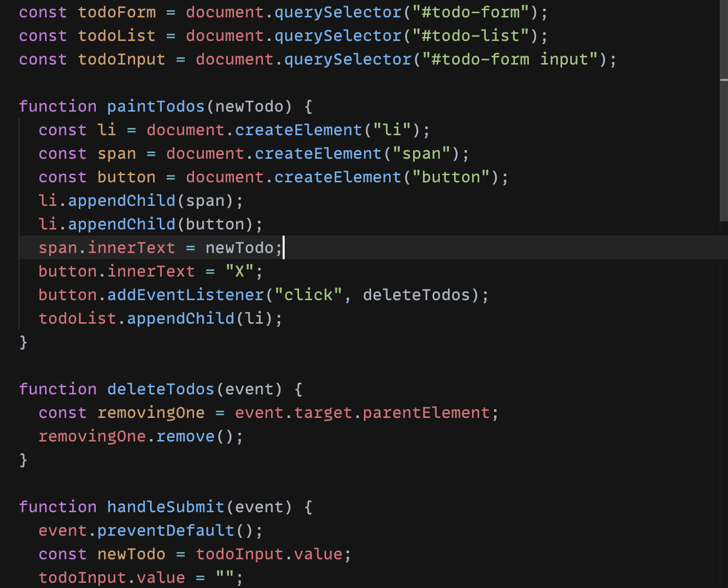Click the remove() method call
Screen dimensions: 728x588
pyautogui.click(x=185, y=436)
